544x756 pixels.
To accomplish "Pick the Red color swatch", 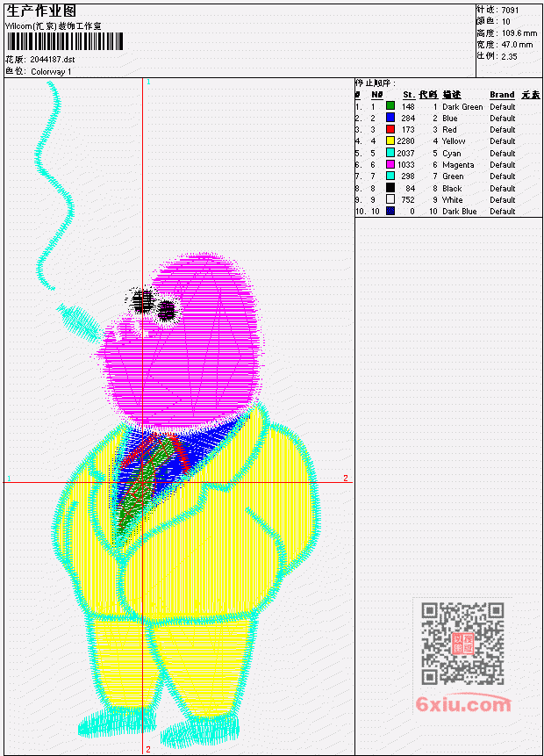I will pyautogui.click(x=390, y=129).
